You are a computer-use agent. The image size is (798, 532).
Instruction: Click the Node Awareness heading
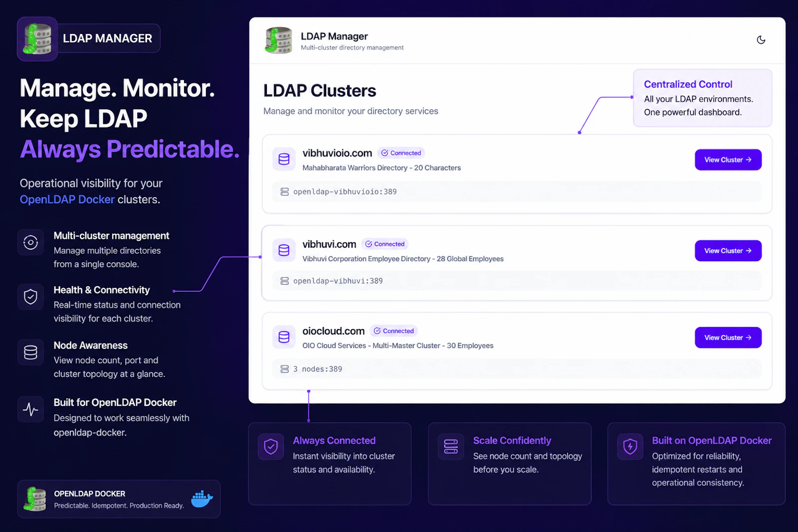[x=90, y=346]
